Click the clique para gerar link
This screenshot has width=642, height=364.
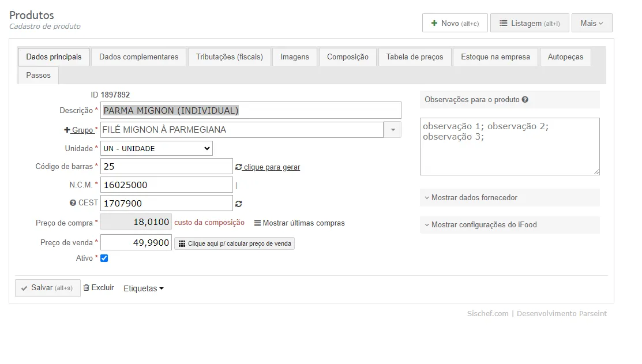(272, 167)
